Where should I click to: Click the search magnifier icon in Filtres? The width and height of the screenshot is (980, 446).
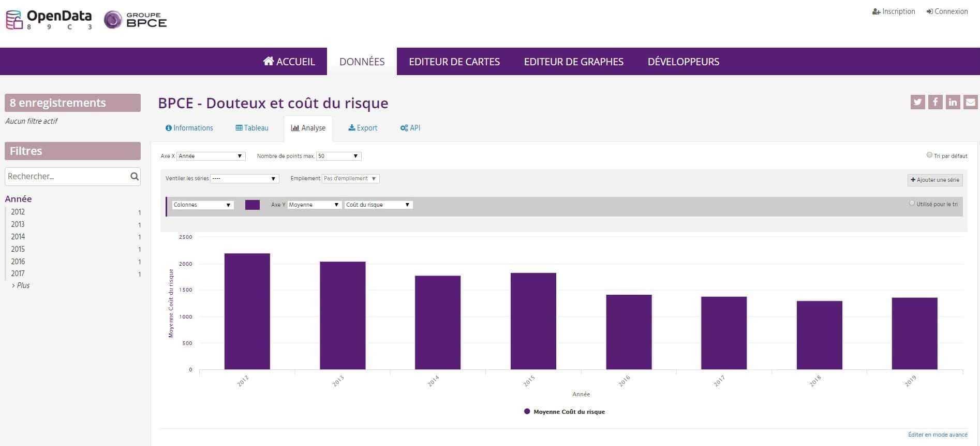135,177
